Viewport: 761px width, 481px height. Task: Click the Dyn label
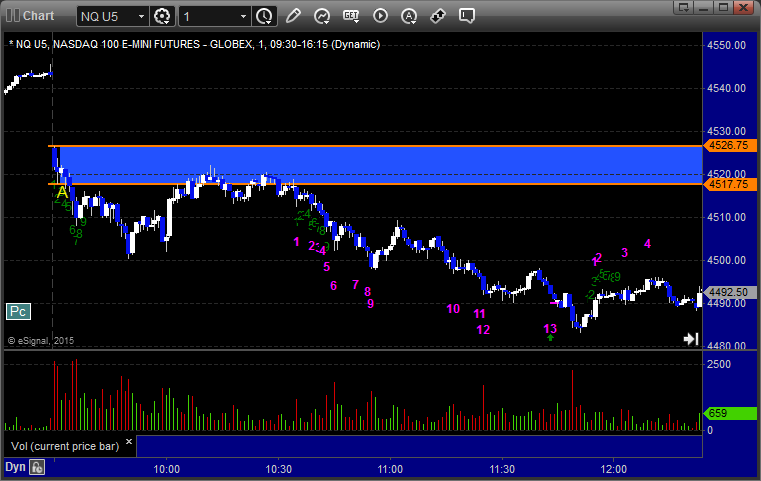tap(15, 467)
